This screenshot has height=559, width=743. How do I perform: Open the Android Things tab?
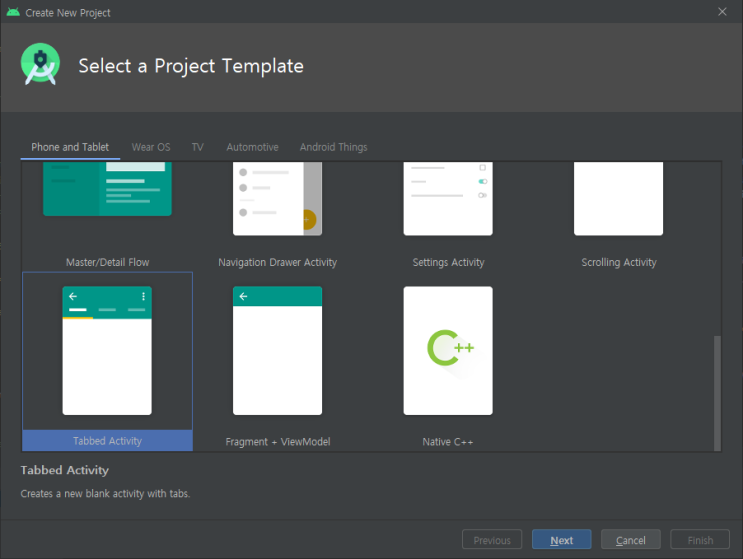[333, 147]
